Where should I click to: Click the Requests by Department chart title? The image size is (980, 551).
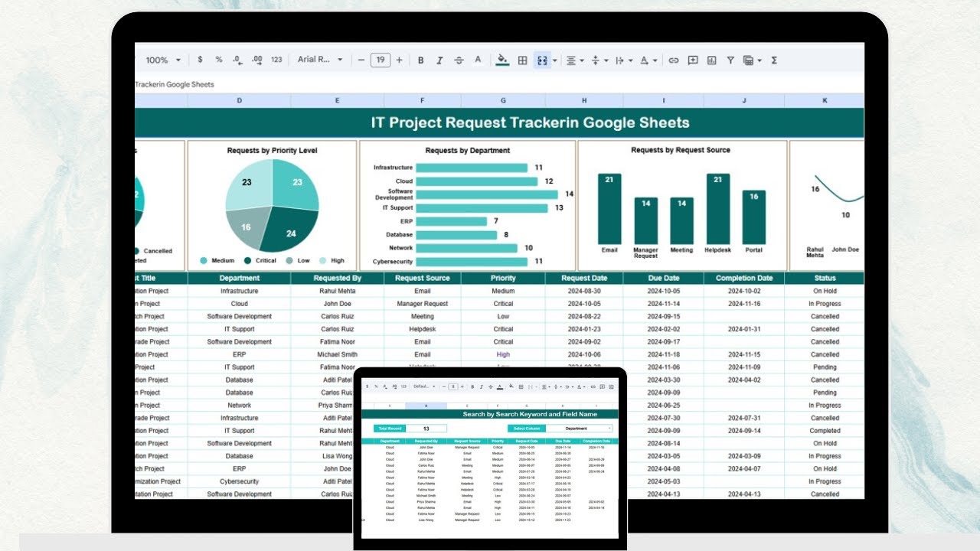467,151
